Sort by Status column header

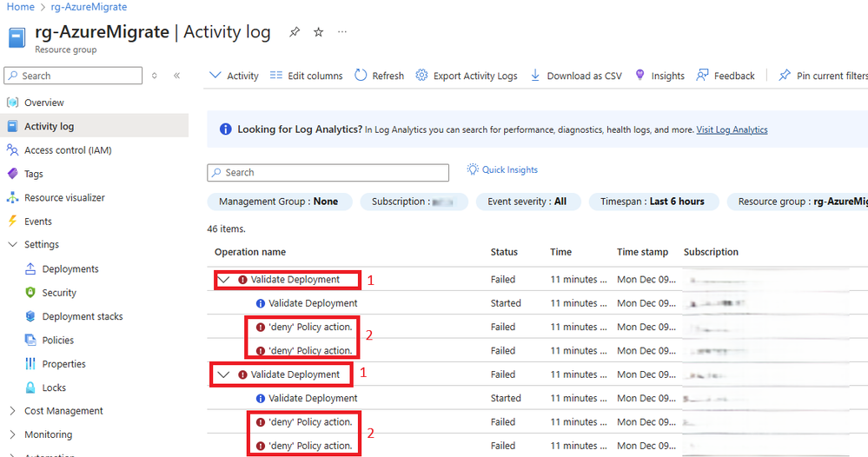[504, 252]
